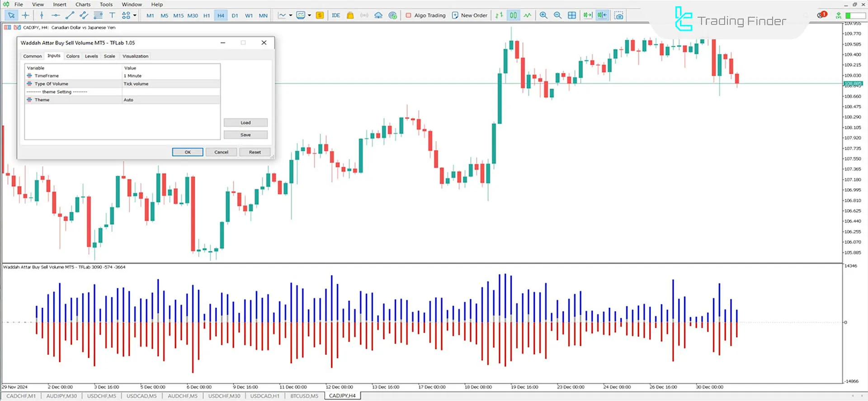The width and height of the screenshot is (868, 401).
Task: Open the shapes objects tool
Action: [126, 15]
